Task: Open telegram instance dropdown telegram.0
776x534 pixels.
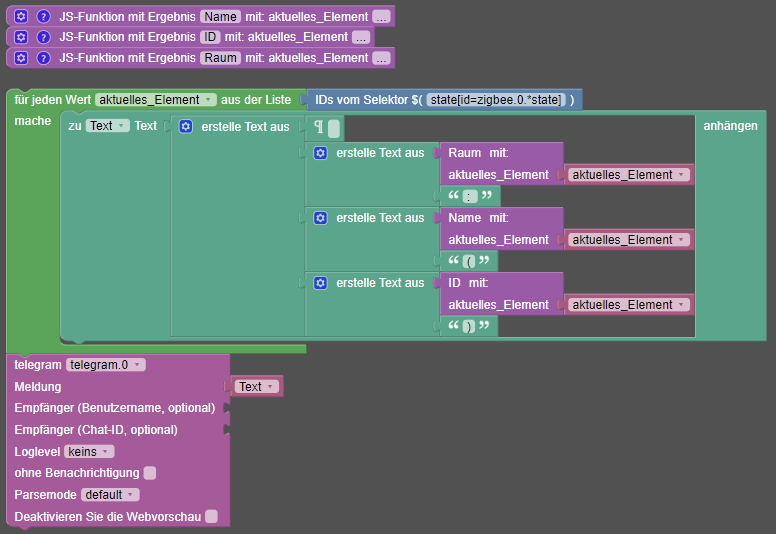Action: coord(105,365)
